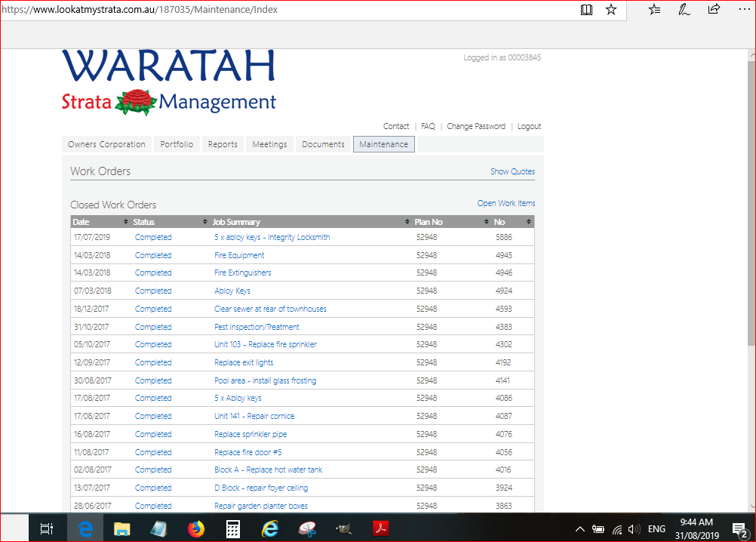Open 'Unit 103 - Replace fire sprinkler' job

tap(265, 344)
